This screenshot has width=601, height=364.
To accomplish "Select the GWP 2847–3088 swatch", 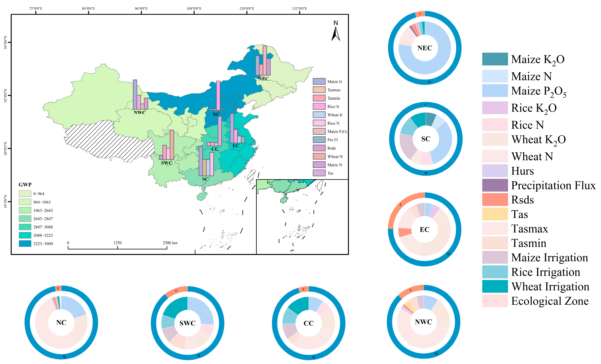I will click(25, 227).
